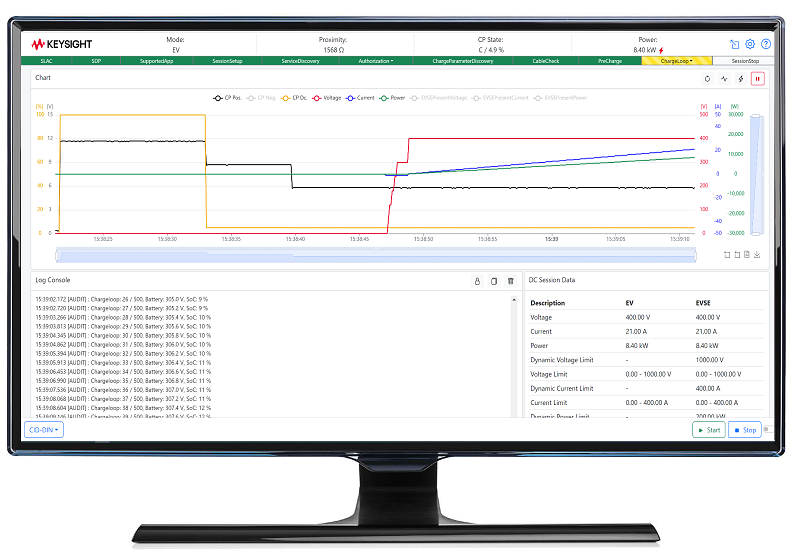Click the chart reset refresh icon

(707, 79)
